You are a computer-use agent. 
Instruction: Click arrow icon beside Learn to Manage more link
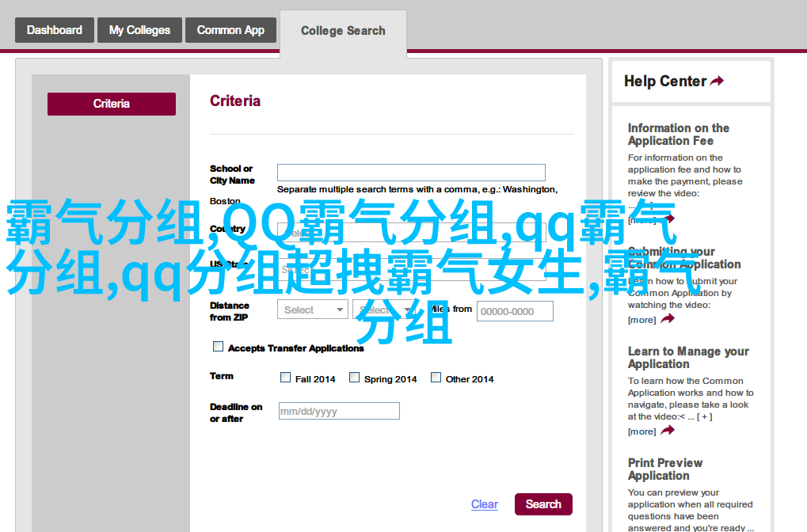point(668,431)
